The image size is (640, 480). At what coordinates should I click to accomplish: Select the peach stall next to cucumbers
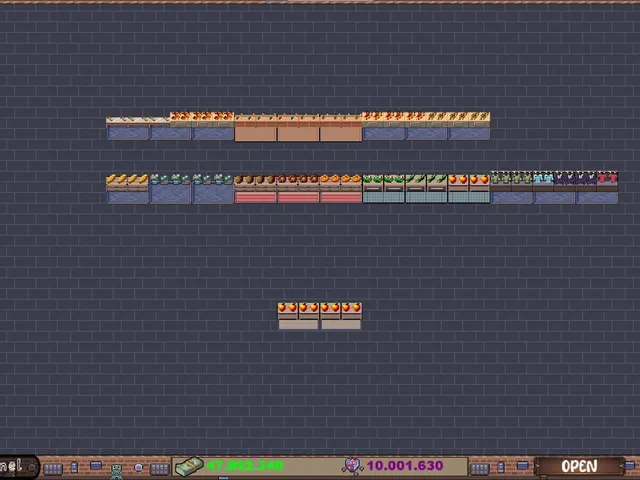469,188
